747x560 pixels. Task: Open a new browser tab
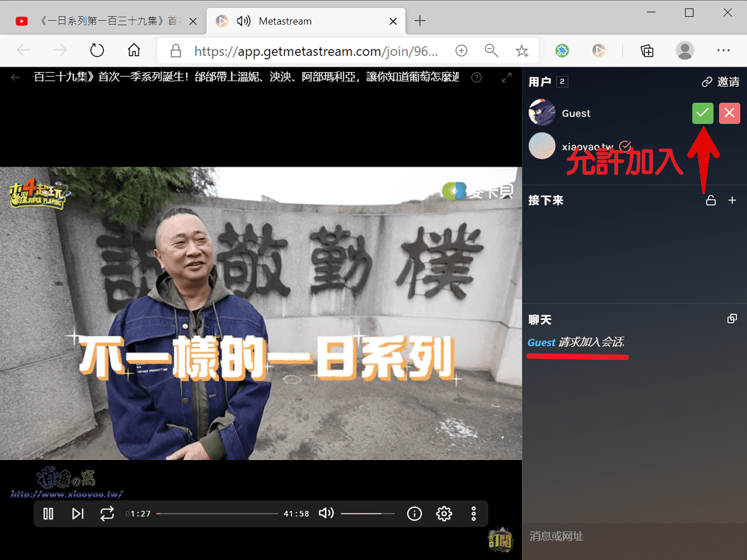point(420,21)
